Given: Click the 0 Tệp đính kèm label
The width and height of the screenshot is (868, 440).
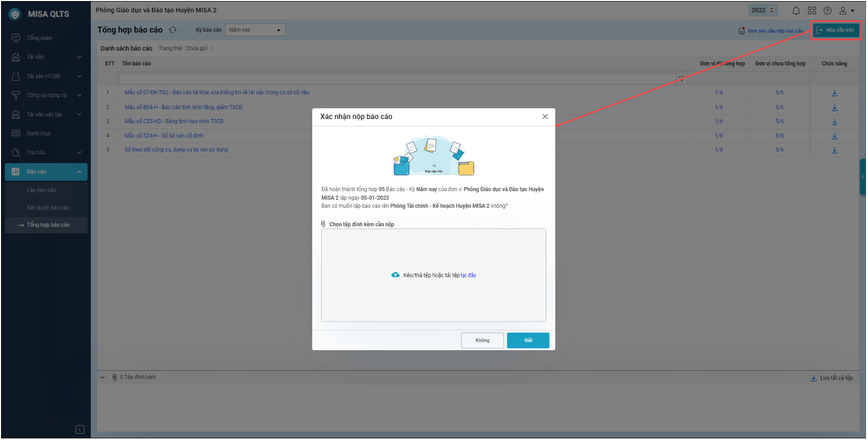Looking at the screenshot, I should pos(138,377).
